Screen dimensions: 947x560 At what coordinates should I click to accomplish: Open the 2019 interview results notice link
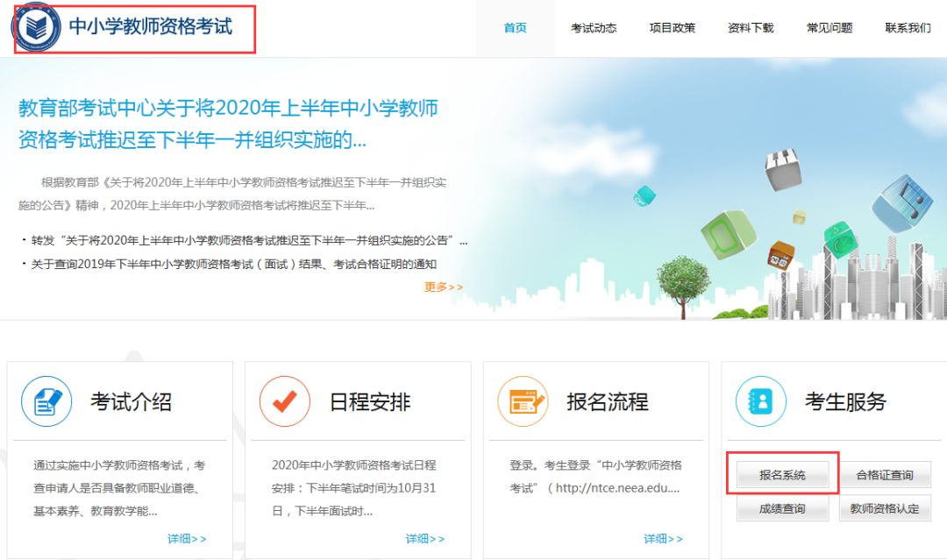click(x=234, y=264)
